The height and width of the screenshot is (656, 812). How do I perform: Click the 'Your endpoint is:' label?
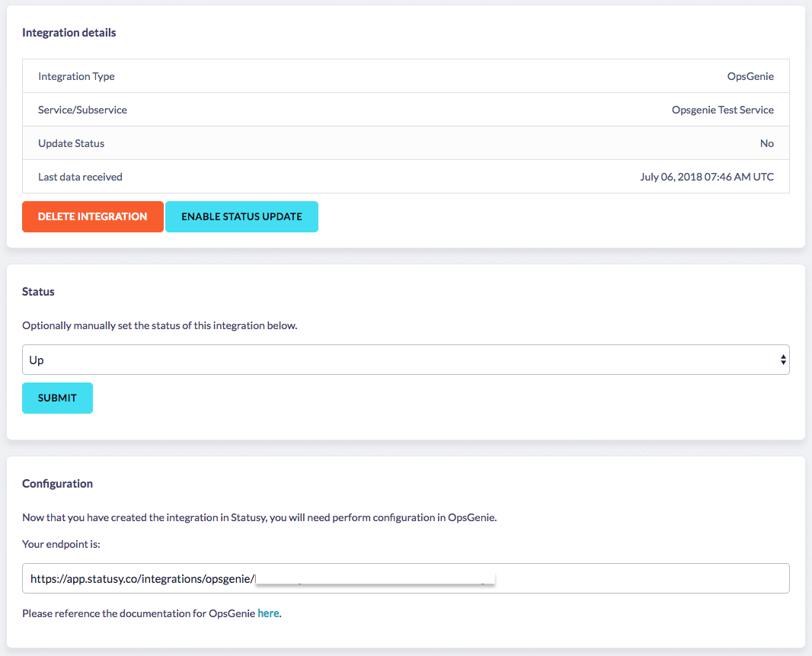(61, 544)
